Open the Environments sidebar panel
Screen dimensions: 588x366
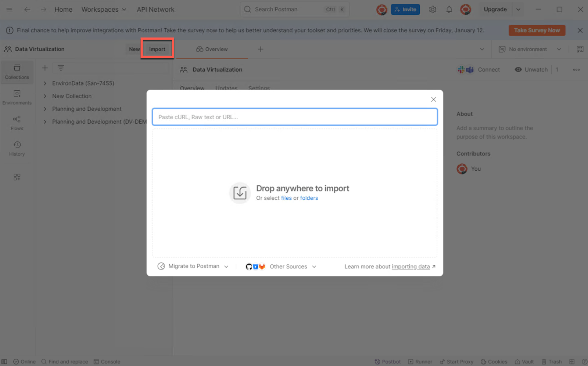point(17,98)
